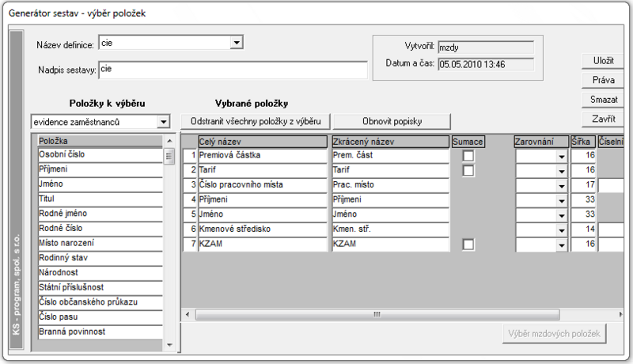The image size is (633, 364).
Task: Open the evidence zaměstnanců category dropdown
Action: pyautogui.click(x=164, y=122)
